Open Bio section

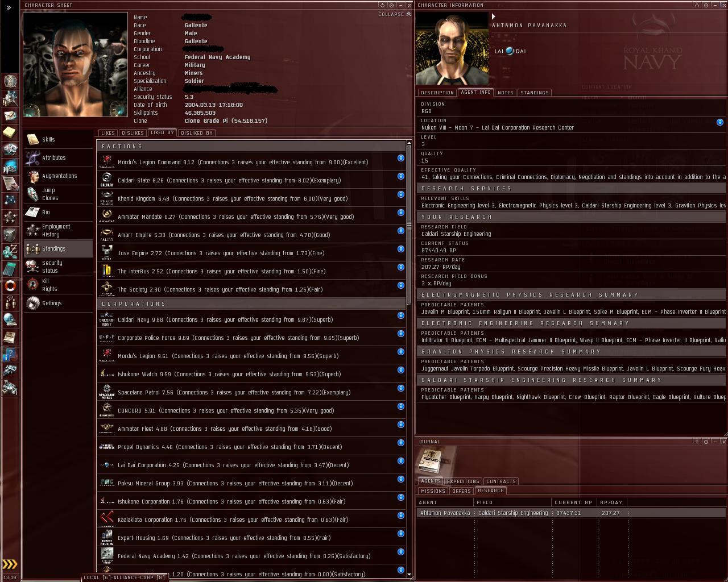tap(58, 212)
